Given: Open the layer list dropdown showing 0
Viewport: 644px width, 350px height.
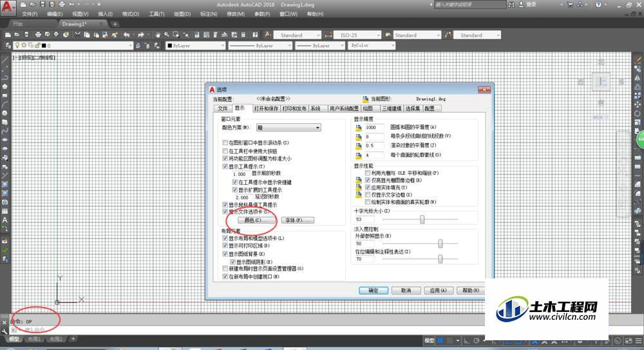Looking at the screenshot, I should click(73, 46).
